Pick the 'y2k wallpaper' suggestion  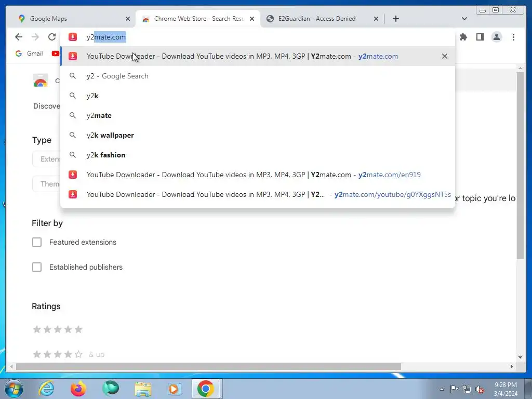(258, 135)
